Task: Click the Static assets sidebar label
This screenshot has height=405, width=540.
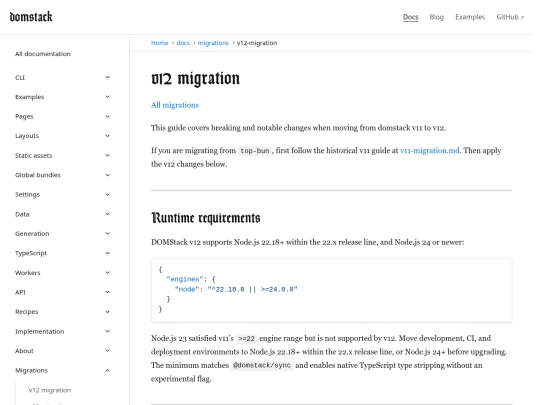Action: (x=33, y=155)
